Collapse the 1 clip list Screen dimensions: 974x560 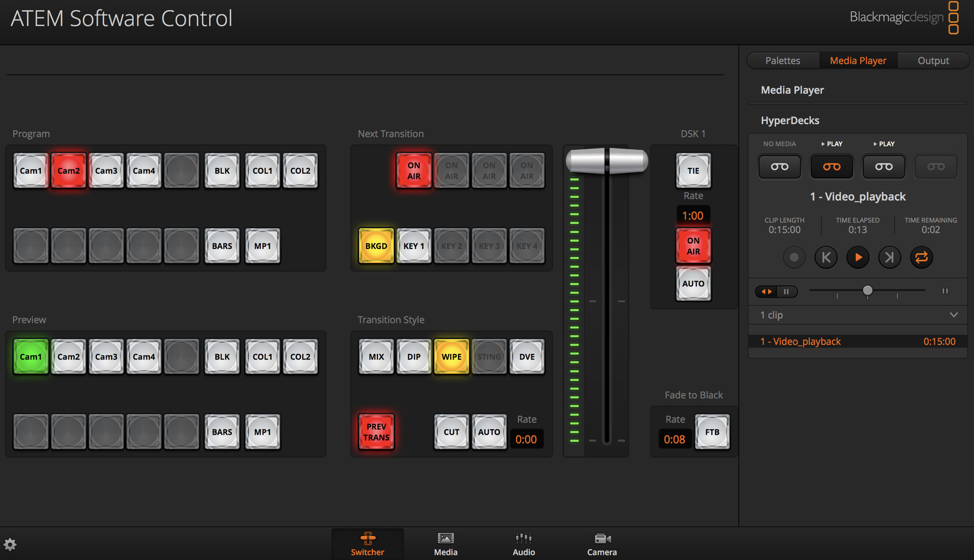coord(953,315)
